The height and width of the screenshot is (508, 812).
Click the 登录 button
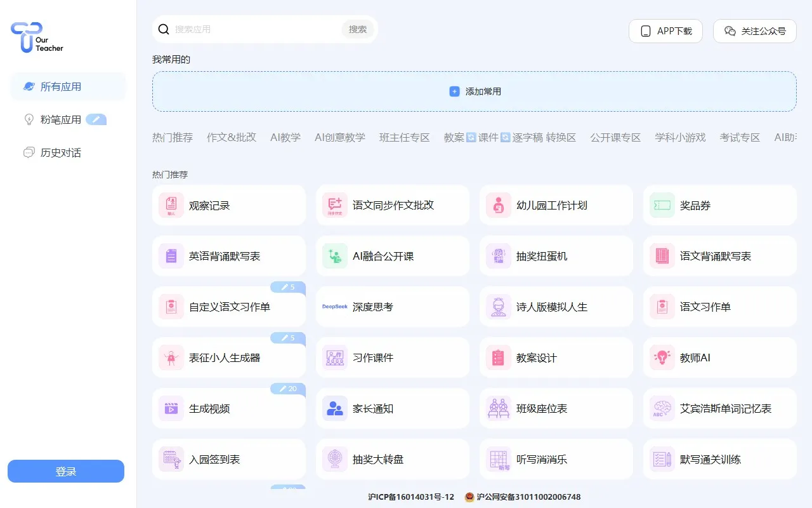tap(66, 471)
